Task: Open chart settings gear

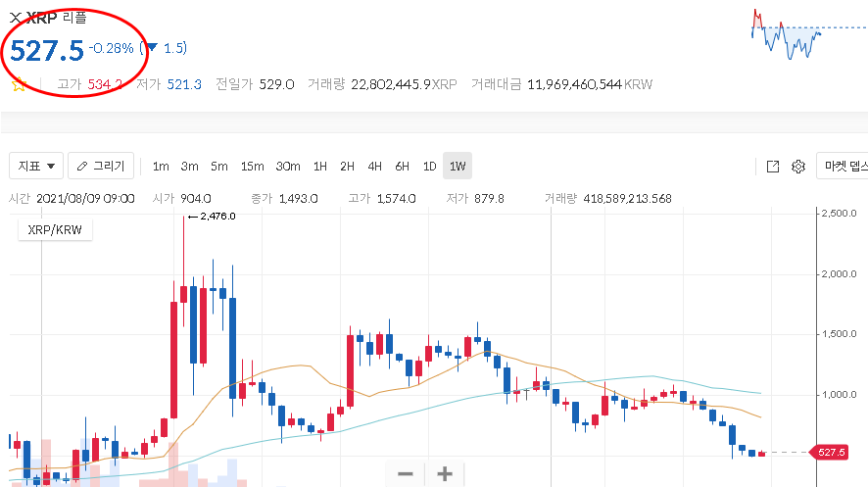Action: click(798, 166)
